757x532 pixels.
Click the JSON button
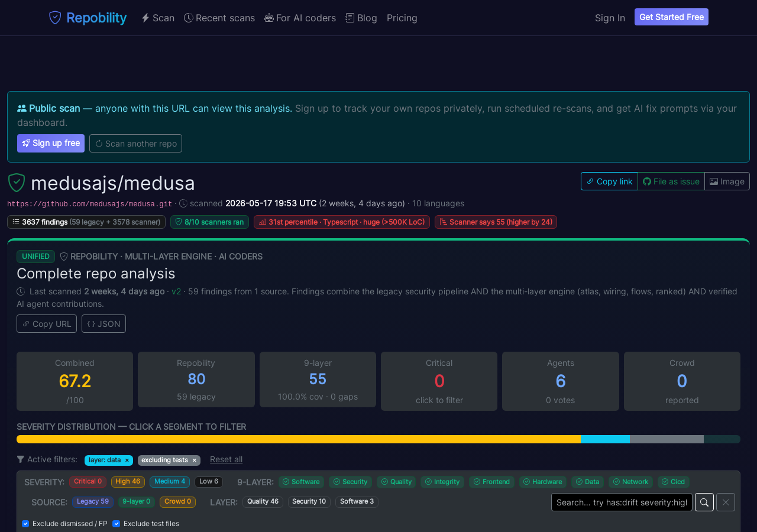pyautogui.click(x=103, y=324)
